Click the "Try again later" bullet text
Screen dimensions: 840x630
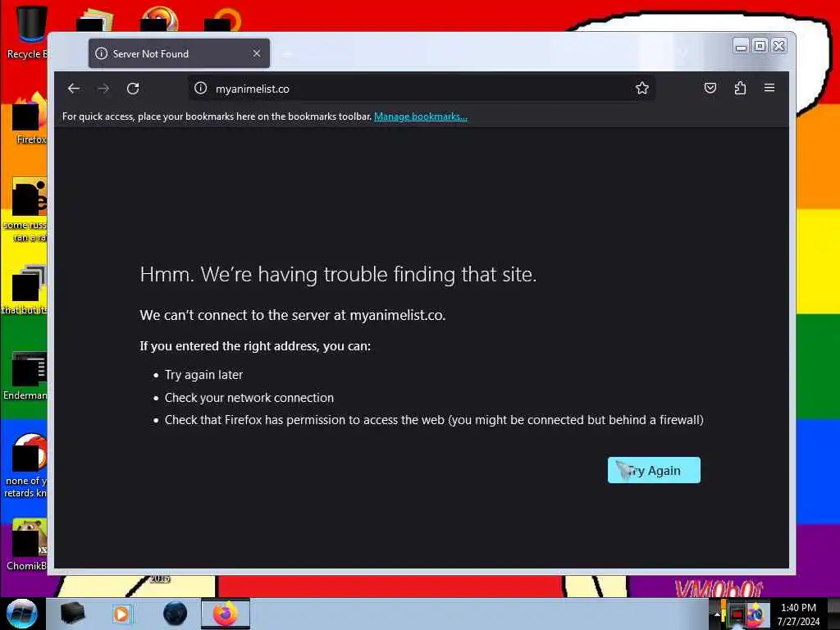click(x=203, y=374)
